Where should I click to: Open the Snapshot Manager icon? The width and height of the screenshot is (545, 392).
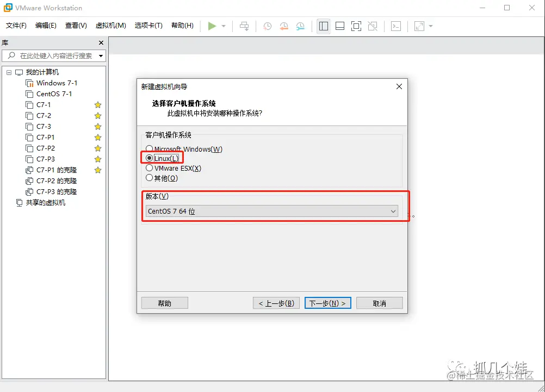[x=300, y=26]
